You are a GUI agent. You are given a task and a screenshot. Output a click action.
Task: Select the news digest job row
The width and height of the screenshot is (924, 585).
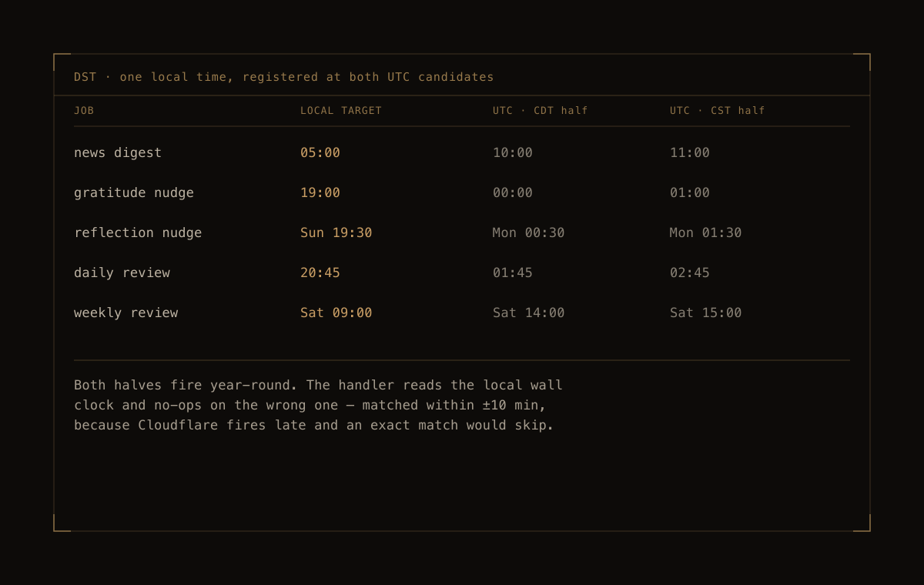[462, 152]
